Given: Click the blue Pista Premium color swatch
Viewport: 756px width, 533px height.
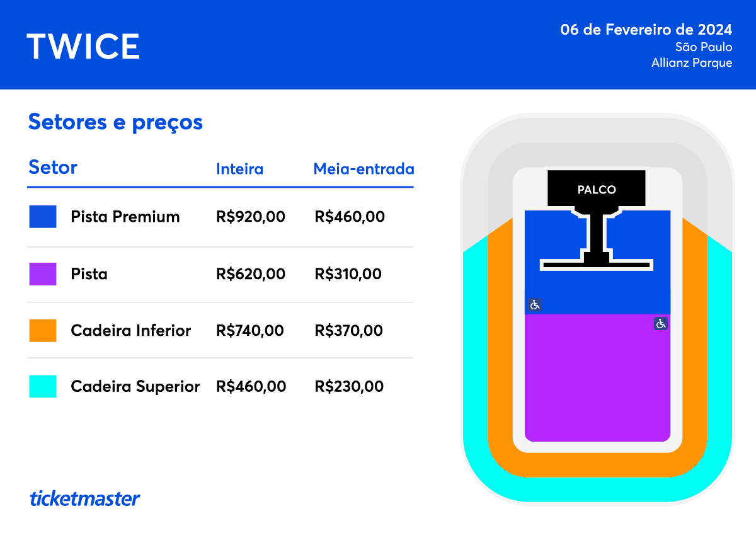Looking at the screenshot, I should click(43, 217).
